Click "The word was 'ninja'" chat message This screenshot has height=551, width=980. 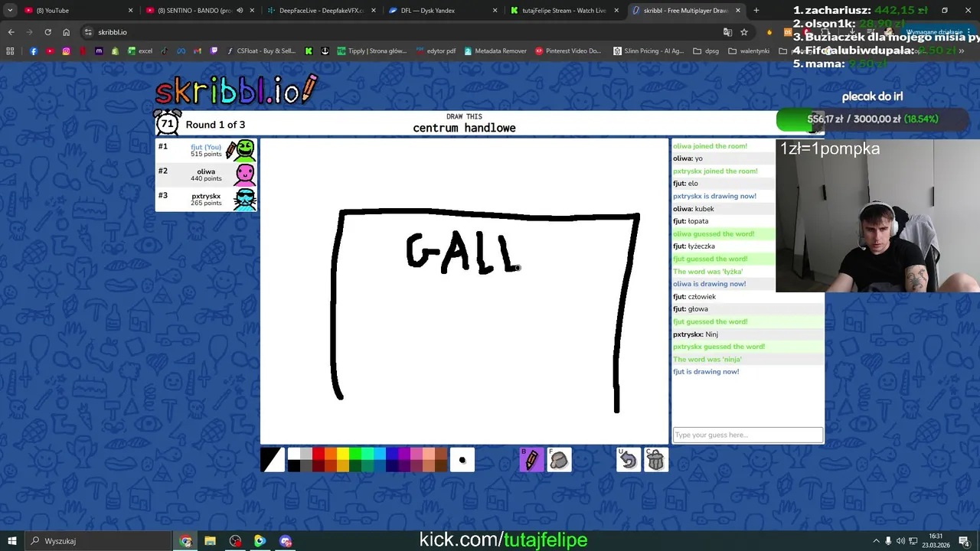coord(707,359)
